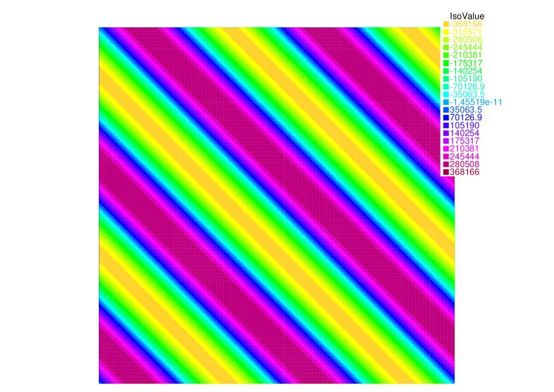Pick the lime swatch beside -245444

pyautogui.click(x=446, y=47)
